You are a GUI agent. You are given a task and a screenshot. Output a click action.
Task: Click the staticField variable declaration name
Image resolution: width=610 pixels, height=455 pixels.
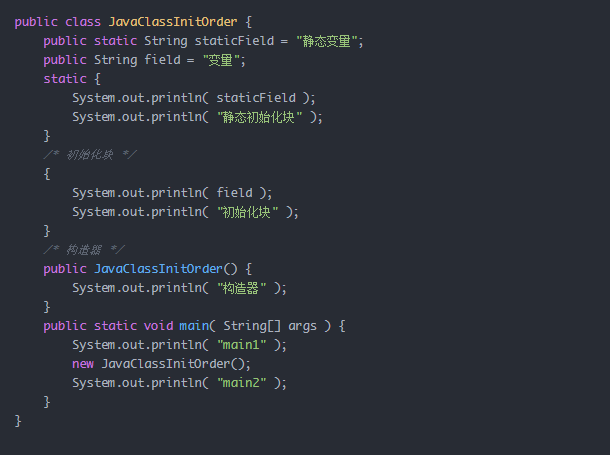tap(234, 41)
